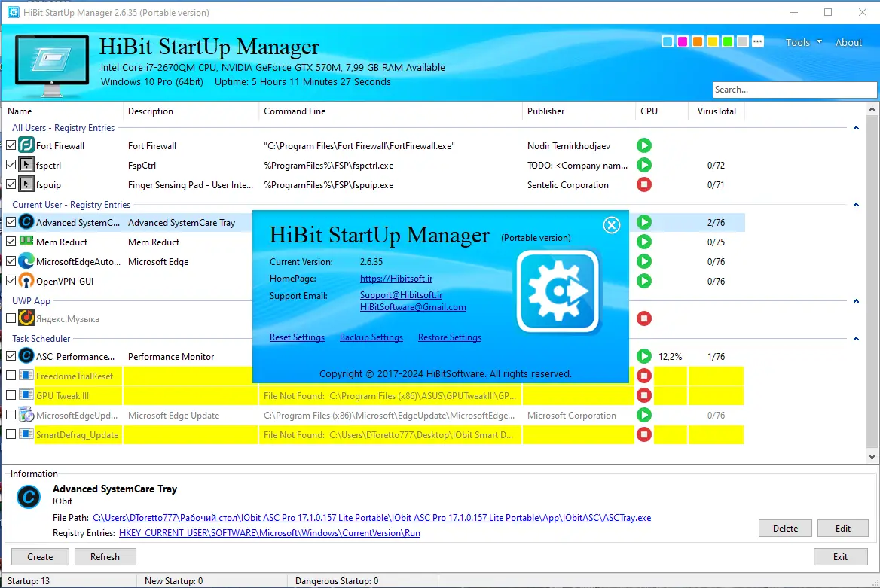Click the Create button

point(40,556)
